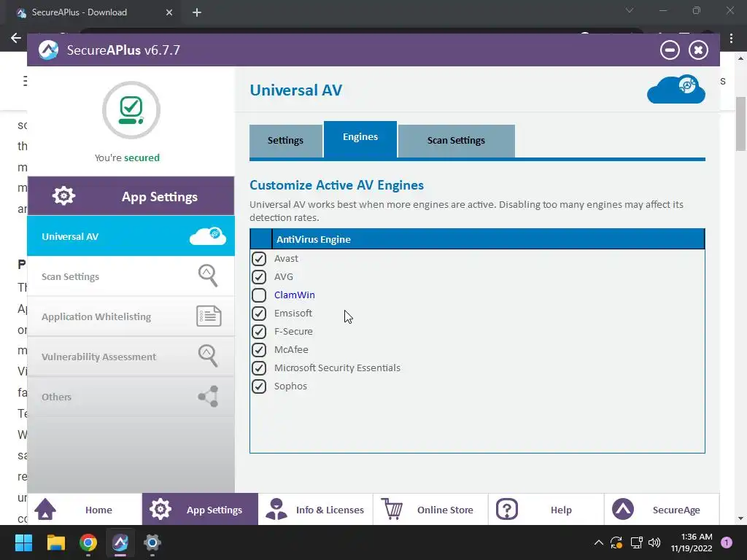The width and height of the screenshot is (747, 560).
Task: Click the SecureAge logo icon in the bottom bar
Action: 623,509
